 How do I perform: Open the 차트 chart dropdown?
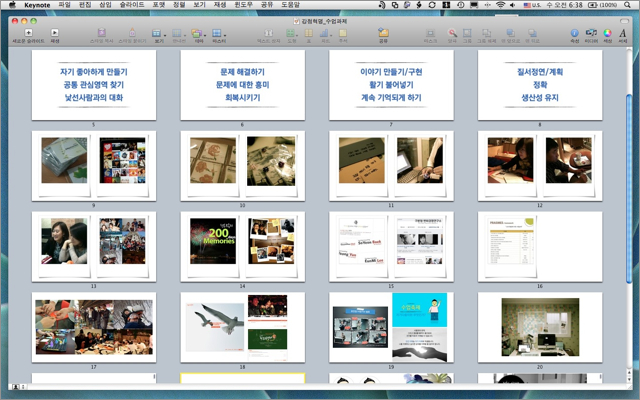[325, 36]
